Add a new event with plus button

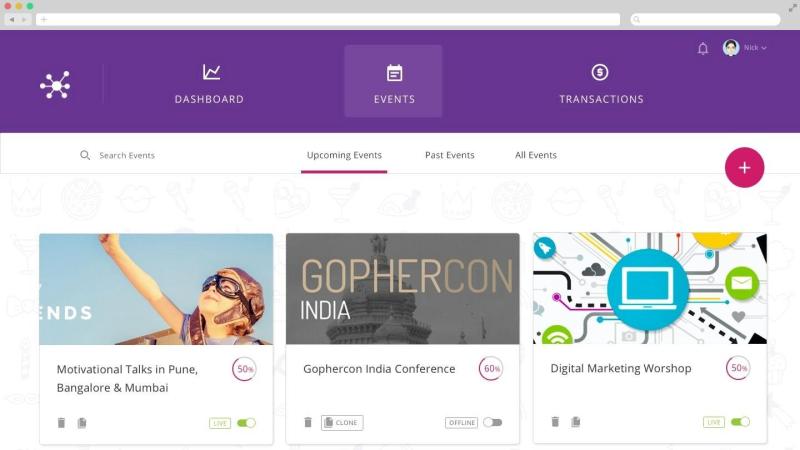(x=744, y=167)
